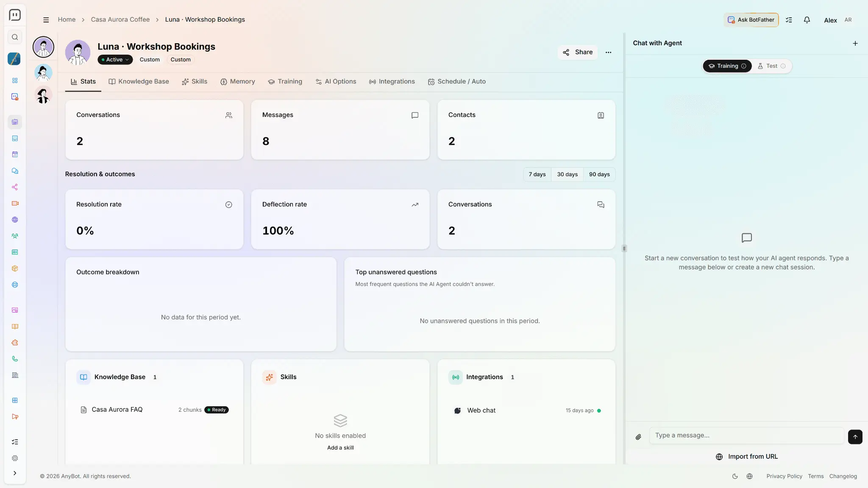Screen dimensions: 868x488
Task: Click the AnyBot logo at top left
Action: tap(15, 15)
